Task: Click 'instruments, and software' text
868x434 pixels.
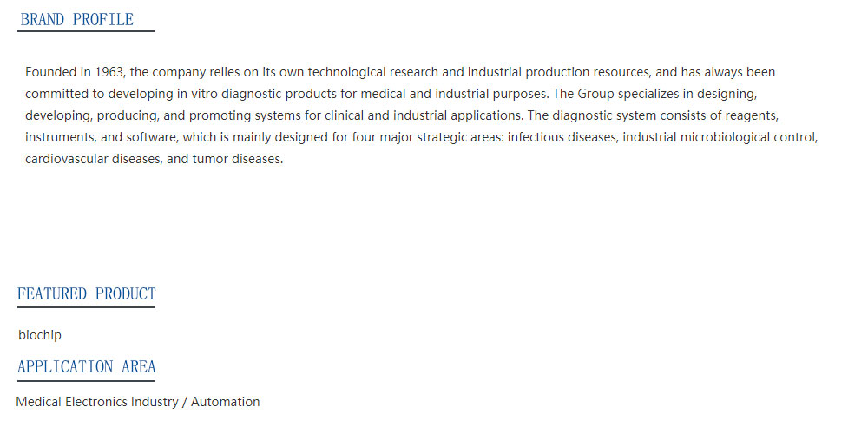Action: pyautogui.click(x=100, y=137)
